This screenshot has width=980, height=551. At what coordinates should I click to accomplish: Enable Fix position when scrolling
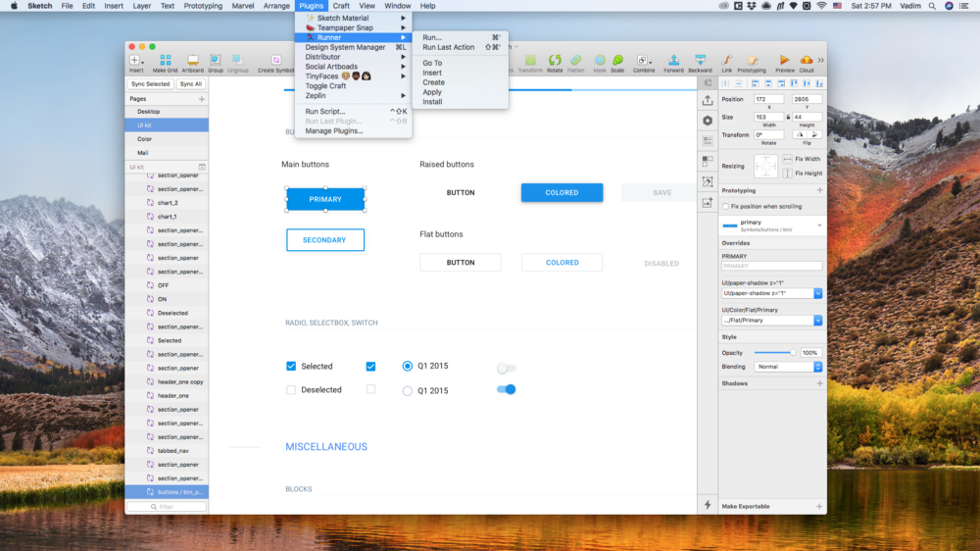[x=725, y=207]
